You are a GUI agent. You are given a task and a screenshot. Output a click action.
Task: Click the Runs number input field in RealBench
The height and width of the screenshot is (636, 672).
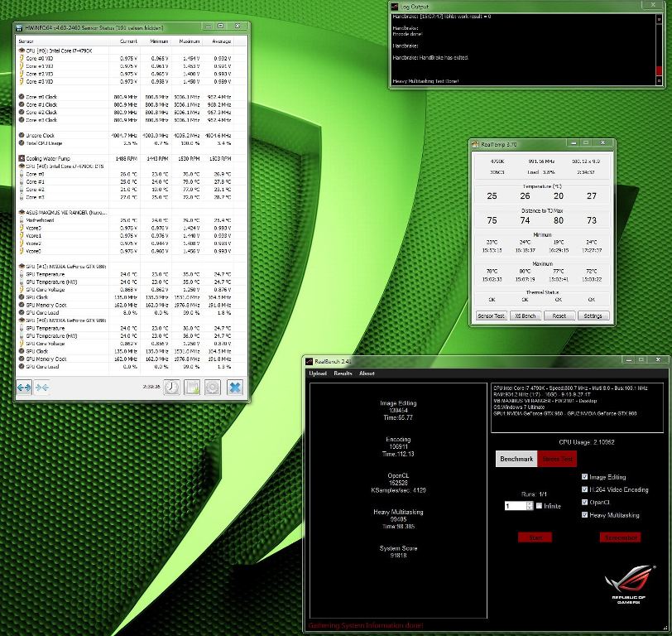coord(516,506)
